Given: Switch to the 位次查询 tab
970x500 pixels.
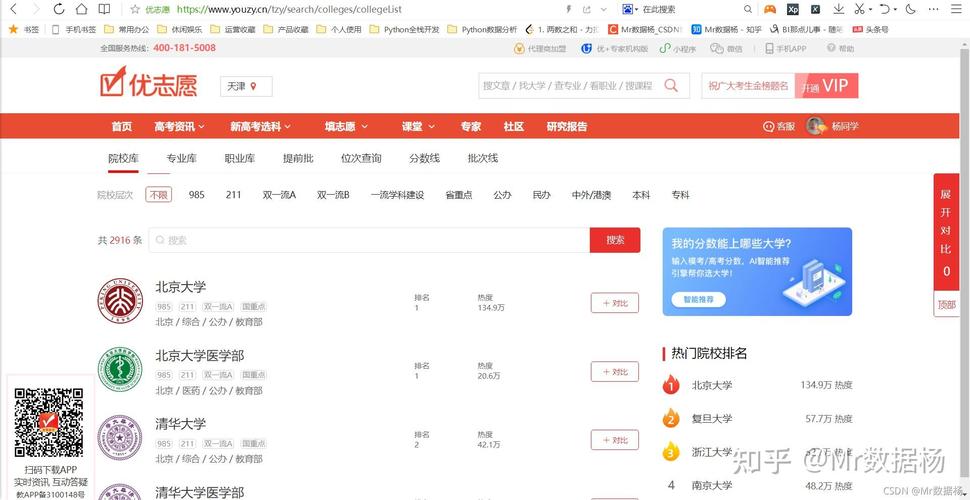Looking at the screenshot, I should click(361, 158).
